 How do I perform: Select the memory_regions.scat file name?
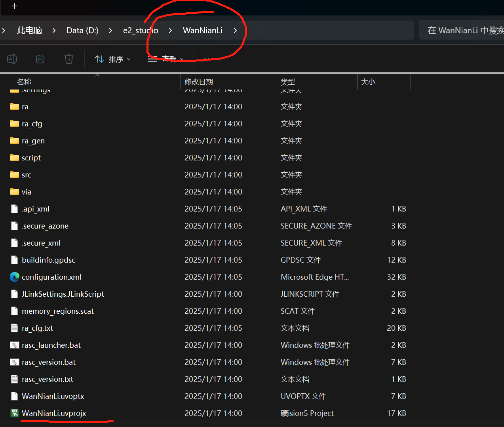pos(58,311)
